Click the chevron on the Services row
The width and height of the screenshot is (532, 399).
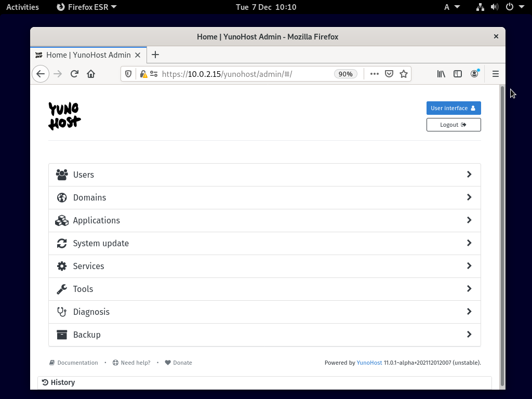click(469, 265)
